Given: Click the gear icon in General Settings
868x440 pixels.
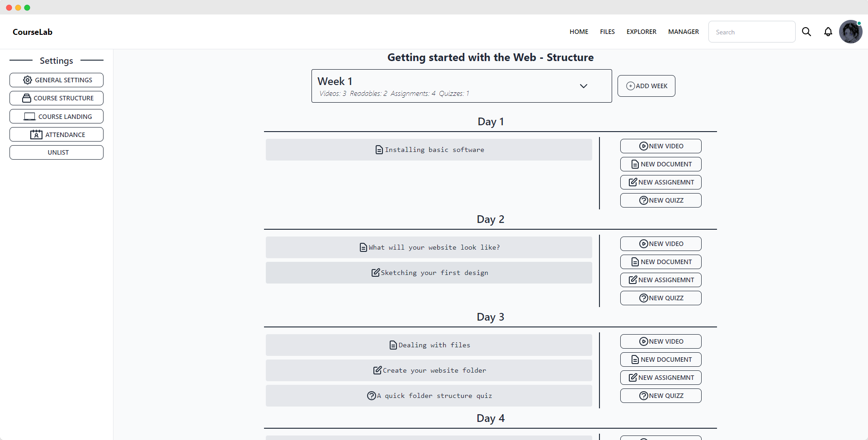Looking at the screenshot, I should tap(28, 80).
